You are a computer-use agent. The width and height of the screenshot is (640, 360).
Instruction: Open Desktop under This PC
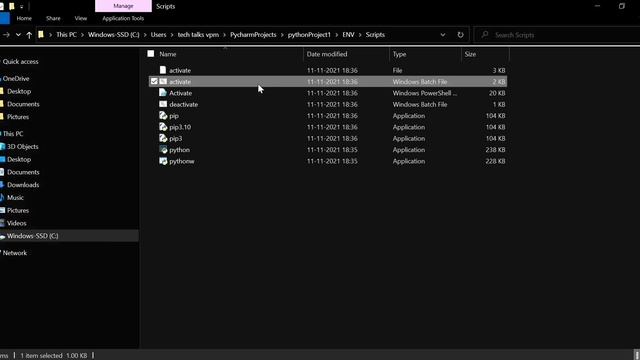pos(19,159)
